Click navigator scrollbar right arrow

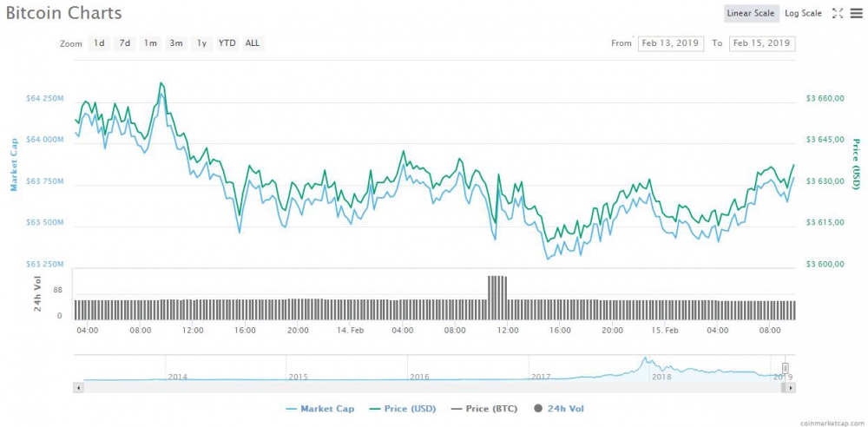coord(791,388)
